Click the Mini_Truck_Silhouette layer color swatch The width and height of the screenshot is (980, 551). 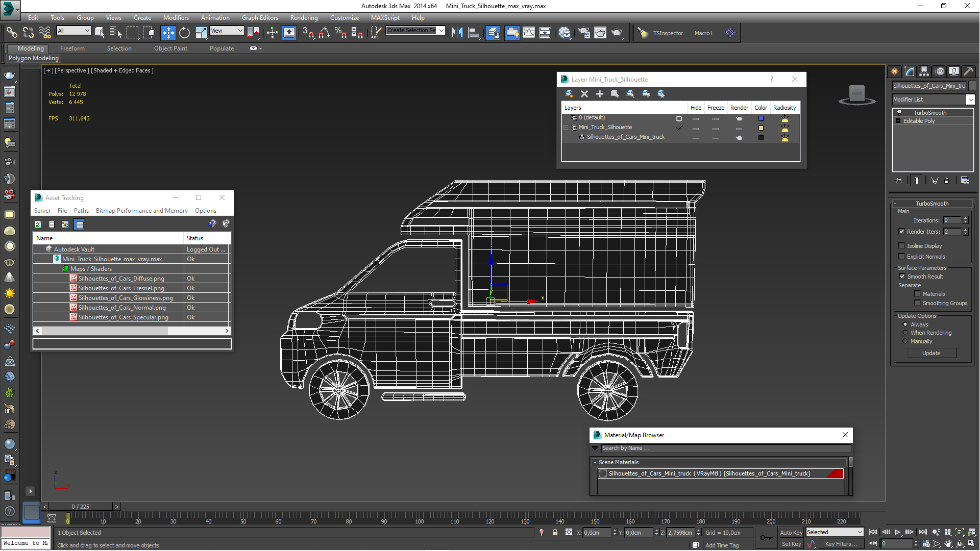(761, 128)
